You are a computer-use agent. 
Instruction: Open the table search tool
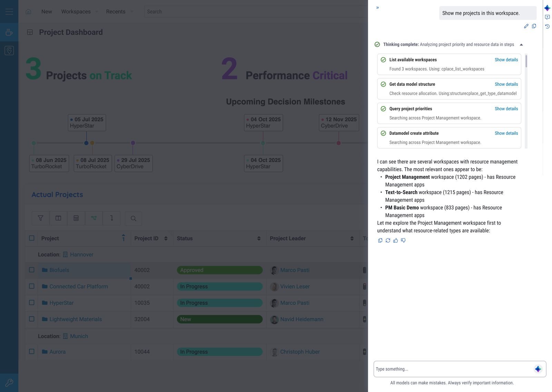pyautogui.click(x=134, y=218)
